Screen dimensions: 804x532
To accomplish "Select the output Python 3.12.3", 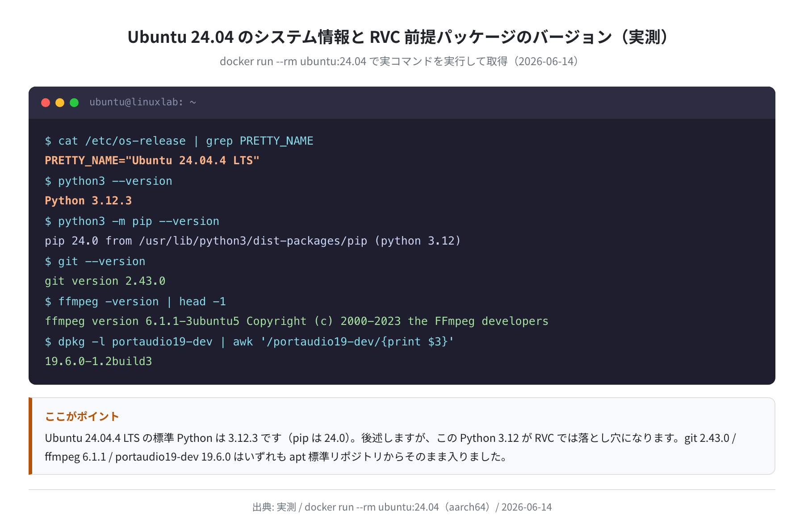I will click(88, 201).
